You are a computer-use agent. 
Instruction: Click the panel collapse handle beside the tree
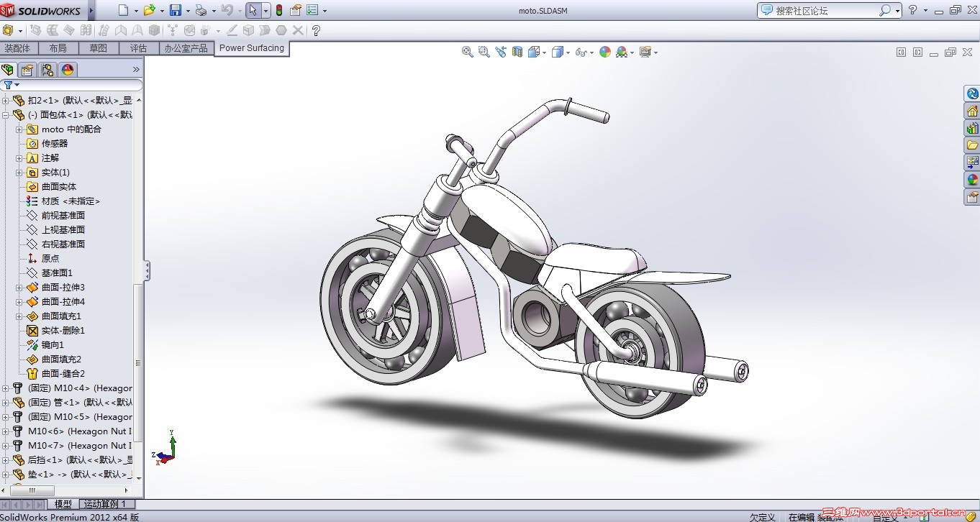[x=148, y=271]
